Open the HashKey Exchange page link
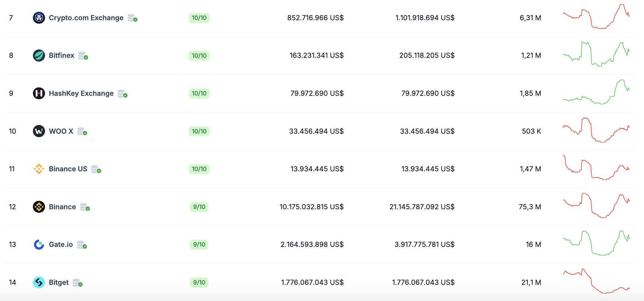Image resolution: width=644 pixels, height=301 pixels. point(81,93)
